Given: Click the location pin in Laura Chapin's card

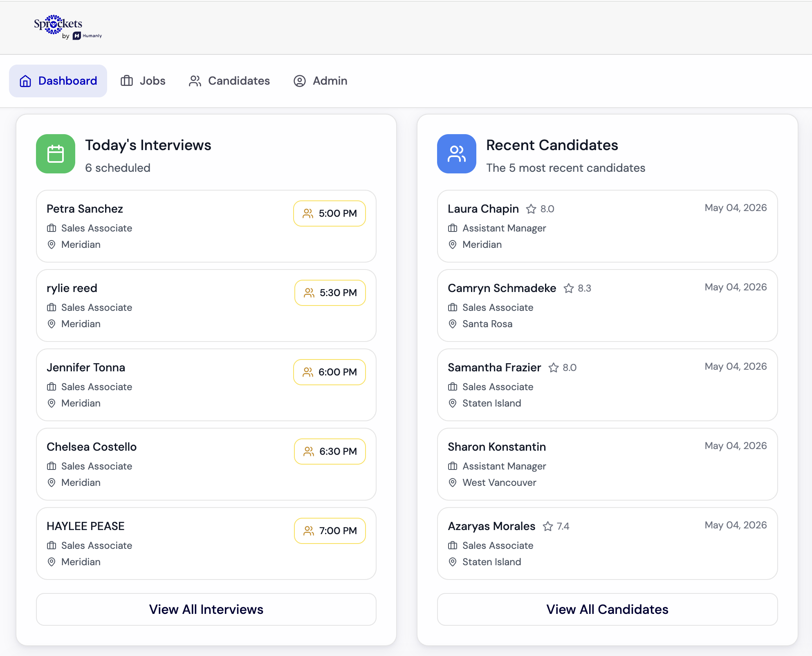Looking at the screenshot, I should (x=453, y=245).
